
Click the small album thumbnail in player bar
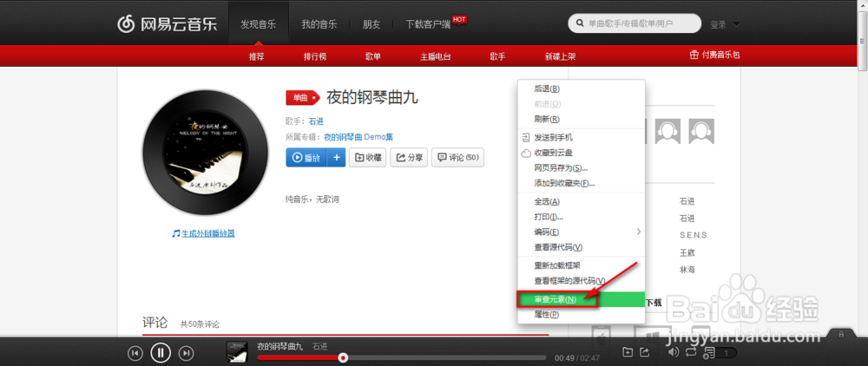click(236, 352)
